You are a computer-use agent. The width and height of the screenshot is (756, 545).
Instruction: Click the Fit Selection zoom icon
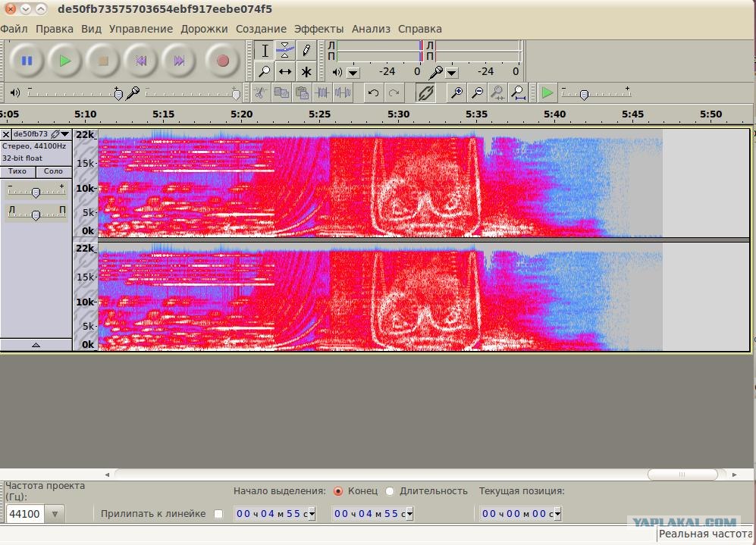click(497, 92)
